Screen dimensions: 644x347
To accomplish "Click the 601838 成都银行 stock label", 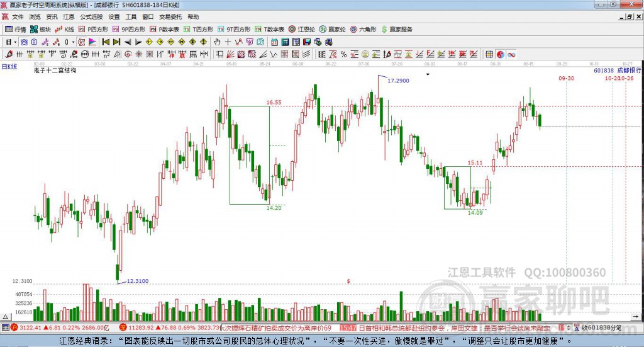I will coord(618,71).
